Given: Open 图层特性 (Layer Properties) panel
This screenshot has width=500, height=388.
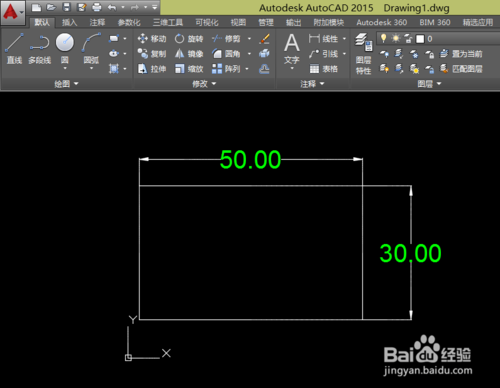Looking at the screenshot, I should [x=363, y=53].
